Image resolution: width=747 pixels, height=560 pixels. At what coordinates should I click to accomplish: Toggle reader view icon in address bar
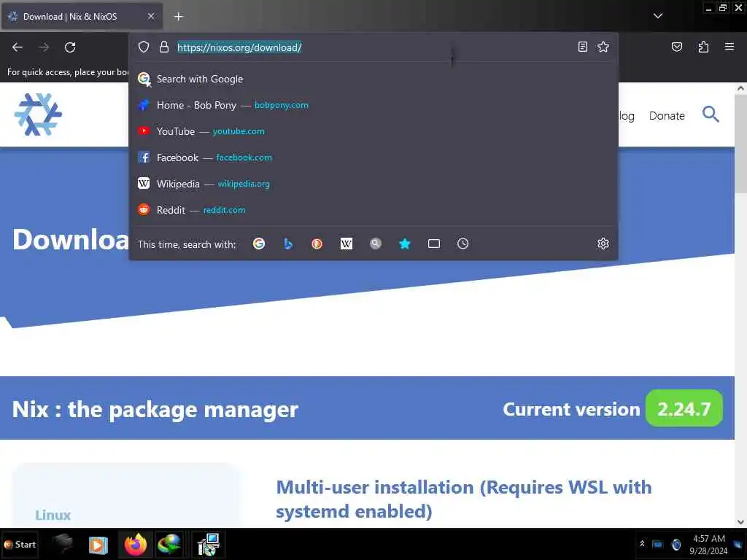[582, 47]
